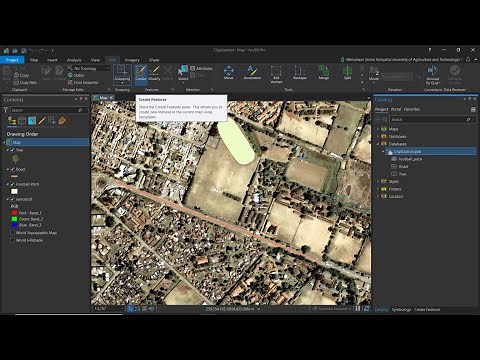Click the Ground To Grid button
This screenshot has width=480, height=360.
click(x=432, y=75)
